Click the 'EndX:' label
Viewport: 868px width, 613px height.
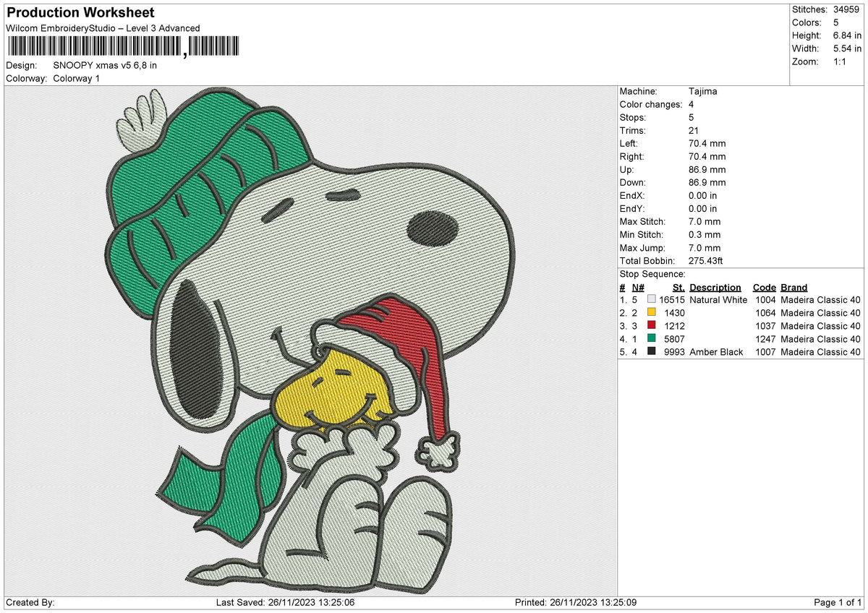631,196
